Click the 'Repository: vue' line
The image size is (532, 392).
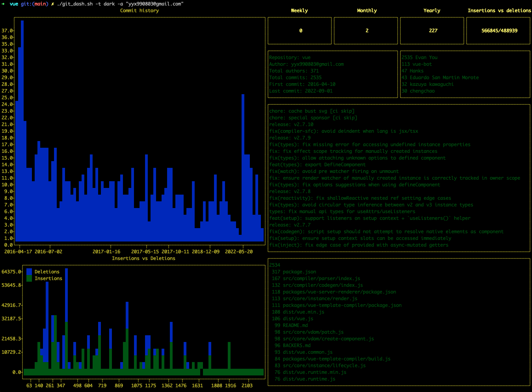point(290,58)
